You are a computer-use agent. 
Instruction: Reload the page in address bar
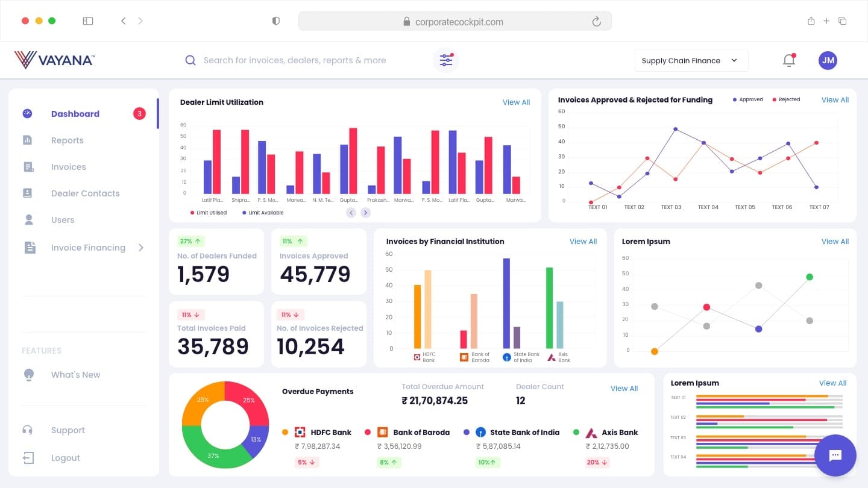point(597,22)
